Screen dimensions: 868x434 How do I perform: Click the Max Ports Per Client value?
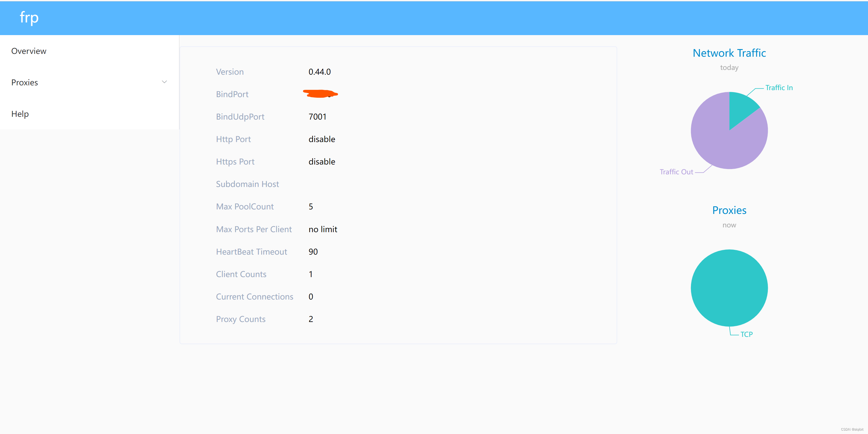point(323,229)
